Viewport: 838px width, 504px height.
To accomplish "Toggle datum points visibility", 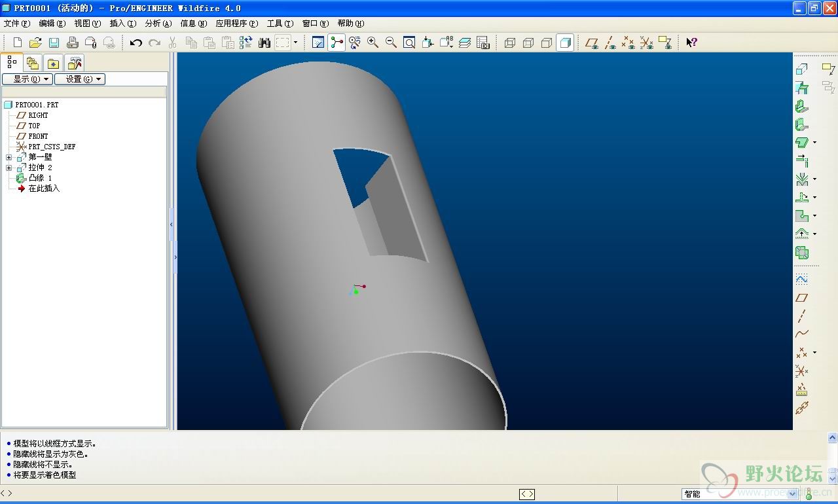I will tap(628, 43).
